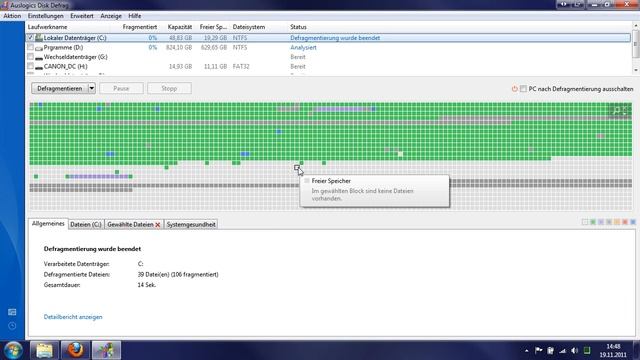Click the green tray icon next to the clock

coord(587,350)
